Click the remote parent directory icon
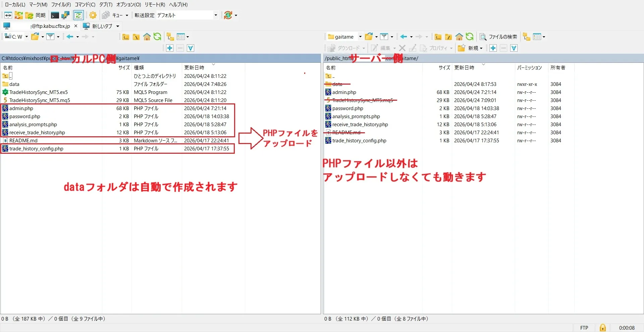This screenshot has width=644, height=332. [x=438, y=37]
